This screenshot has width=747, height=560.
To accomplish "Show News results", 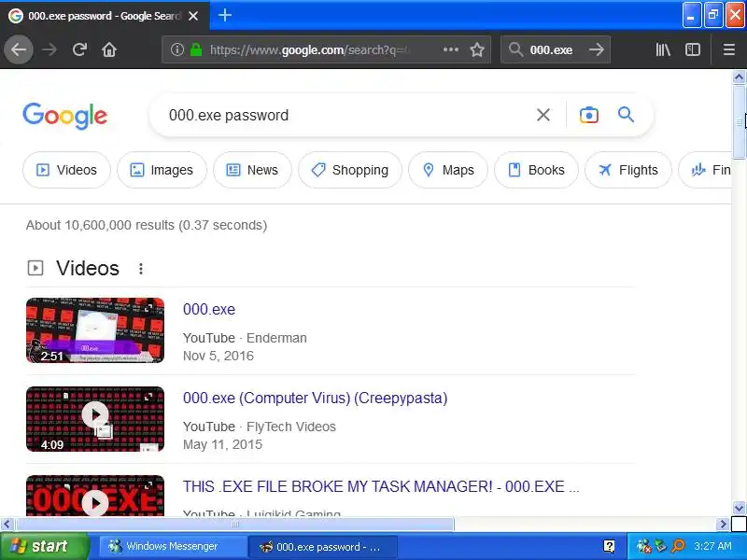I will (252, 170).
